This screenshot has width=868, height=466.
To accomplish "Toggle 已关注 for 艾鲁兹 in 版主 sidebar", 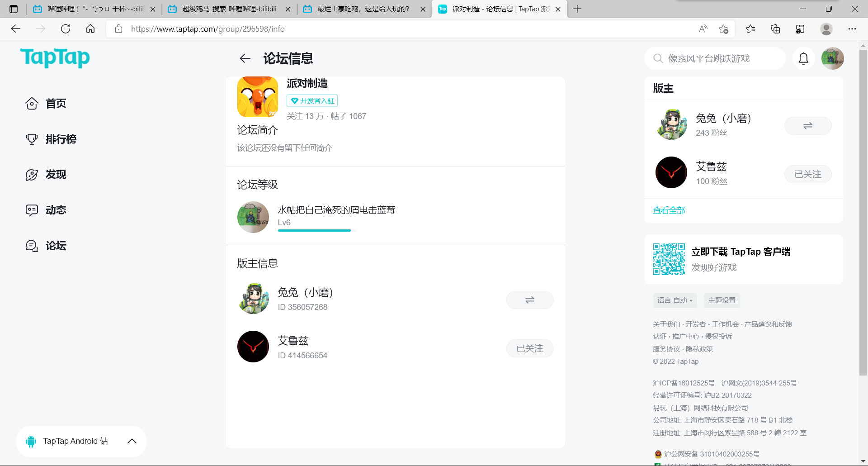I will click(808, 174).
